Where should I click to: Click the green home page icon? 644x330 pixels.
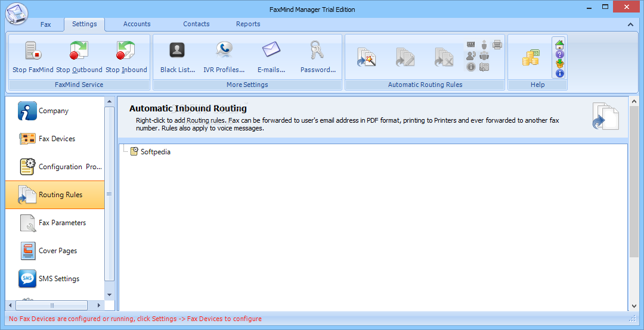click(x=559, y=44)
